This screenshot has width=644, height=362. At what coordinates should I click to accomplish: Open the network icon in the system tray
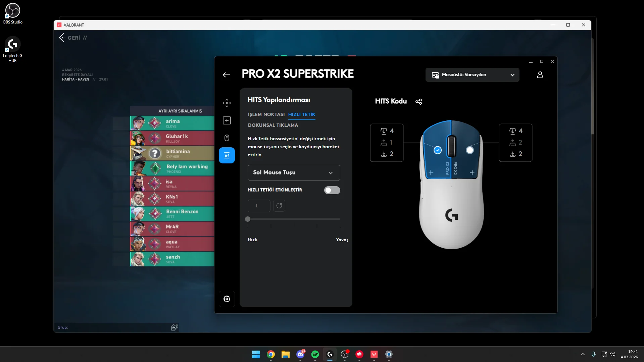pos(604,354)
